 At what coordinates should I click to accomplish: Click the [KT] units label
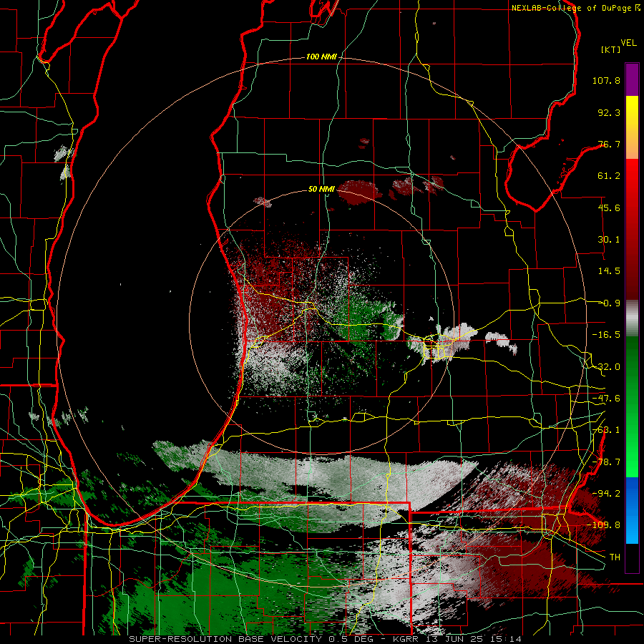611,49
